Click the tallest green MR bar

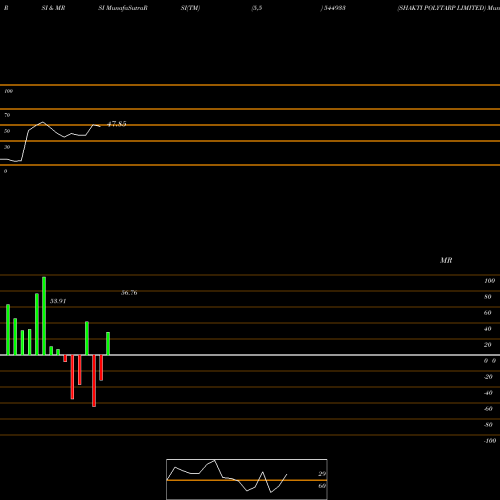[44, 316]
